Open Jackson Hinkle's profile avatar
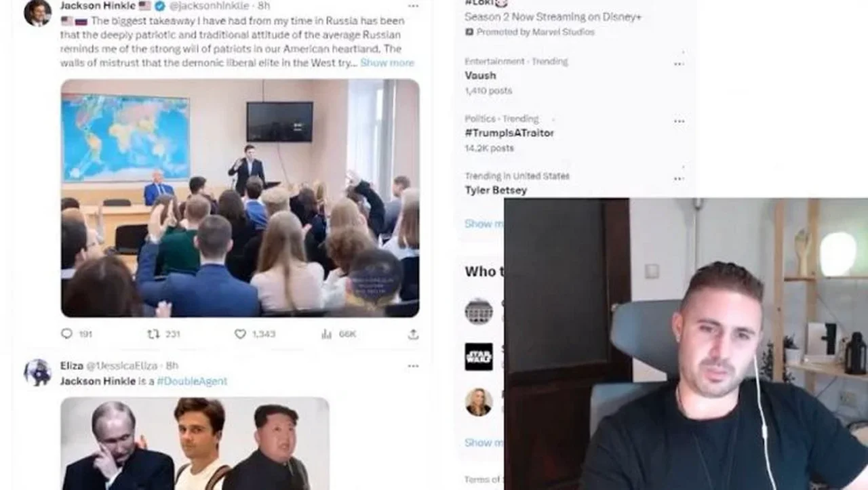Viewport: 868px width, 490px height. click(x=37, y=12)
